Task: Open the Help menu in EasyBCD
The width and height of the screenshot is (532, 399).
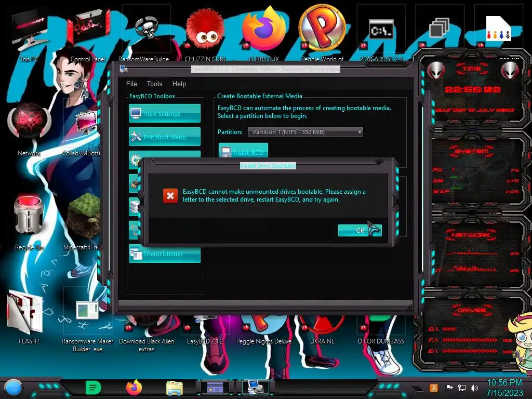Action: pyautogui.click(x=179, y=84)
